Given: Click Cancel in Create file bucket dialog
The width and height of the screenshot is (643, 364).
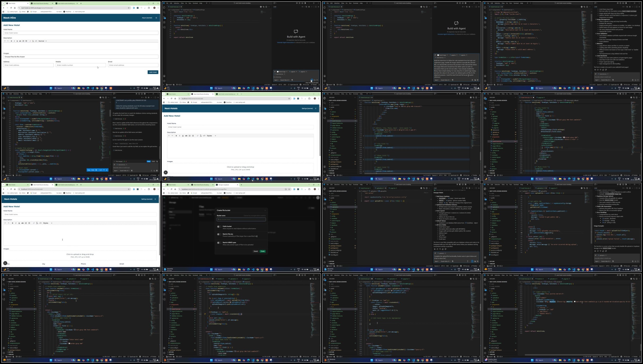Looking at the screenshot, I should click(x=256, y=251).
